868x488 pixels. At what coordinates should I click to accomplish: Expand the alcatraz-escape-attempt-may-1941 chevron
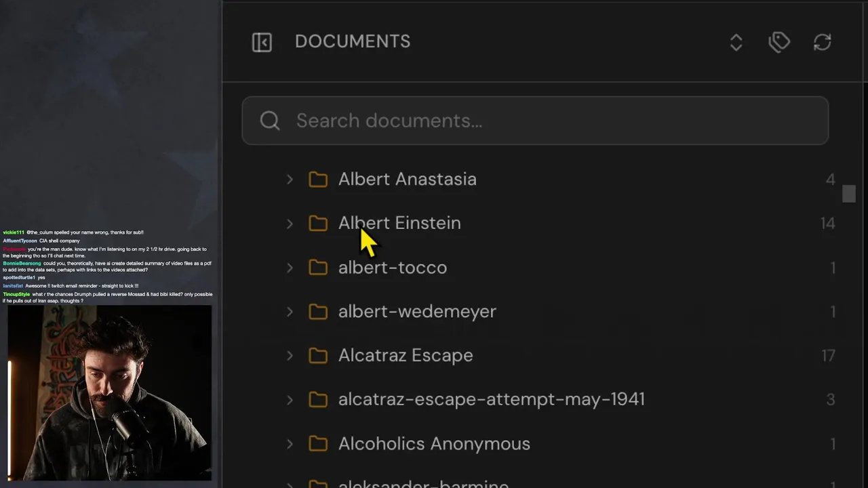(290, 400)
